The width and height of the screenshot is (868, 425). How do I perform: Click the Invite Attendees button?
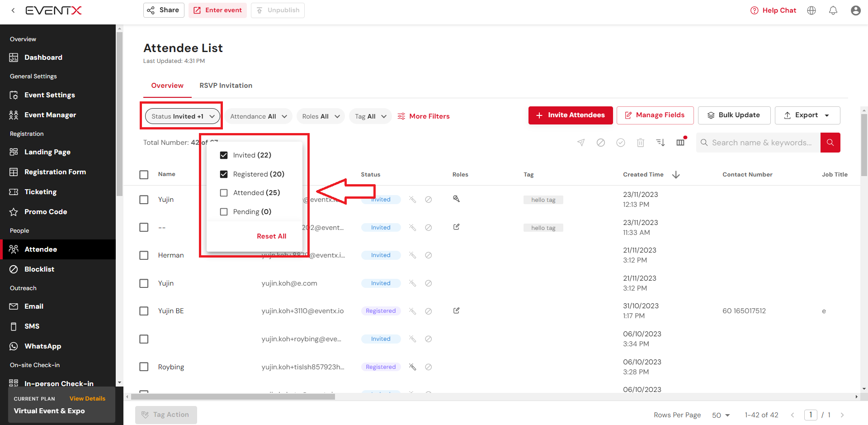570,115
